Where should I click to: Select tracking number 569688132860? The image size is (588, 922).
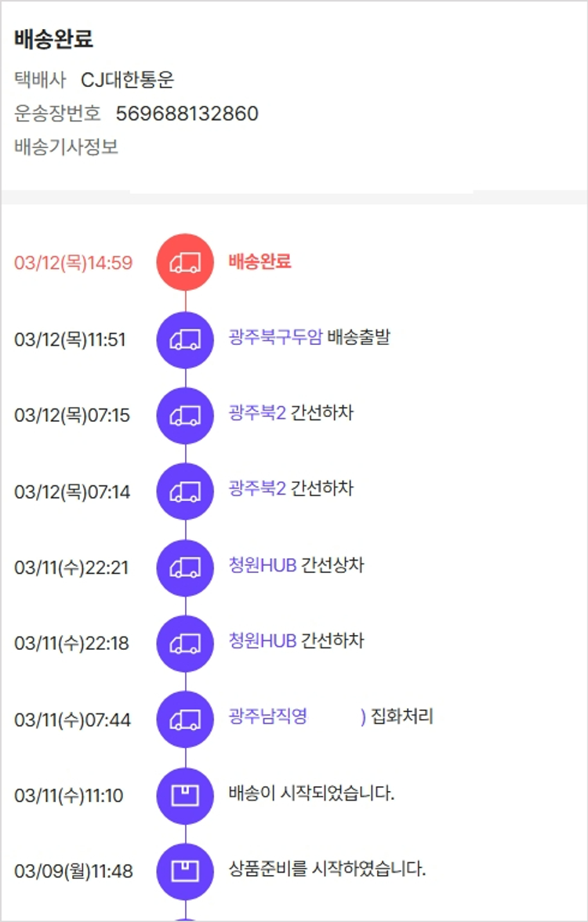point(187,114)
